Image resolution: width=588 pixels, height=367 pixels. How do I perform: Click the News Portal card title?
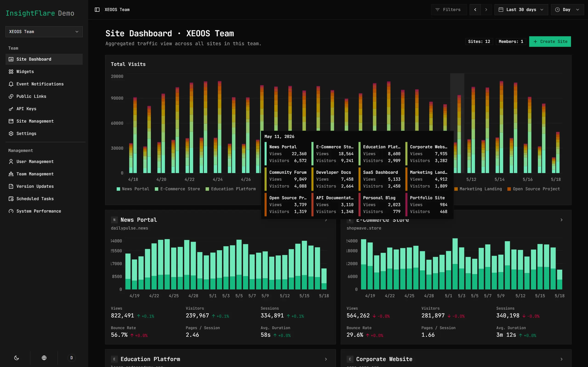point(139,220)
